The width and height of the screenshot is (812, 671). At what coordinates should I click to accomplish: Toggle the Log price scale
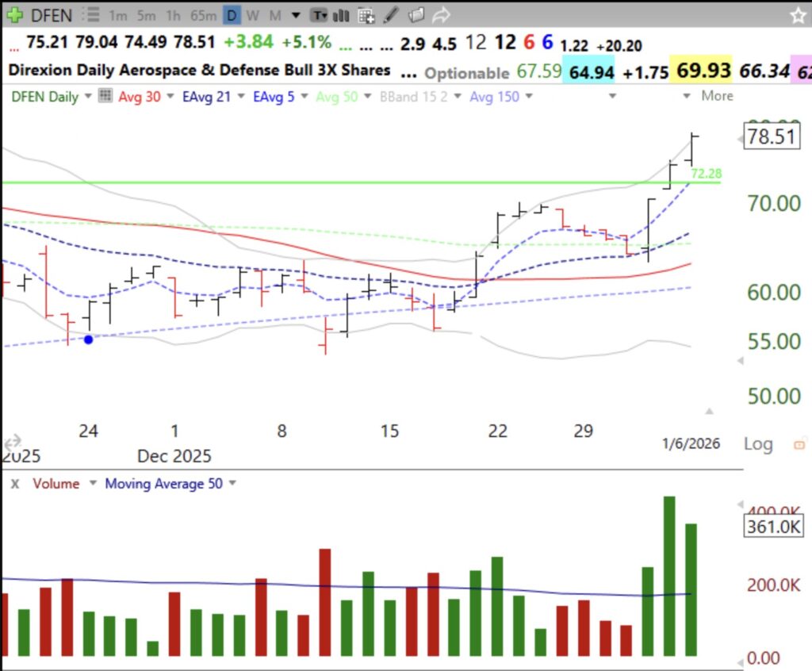(x=759, y=444)
